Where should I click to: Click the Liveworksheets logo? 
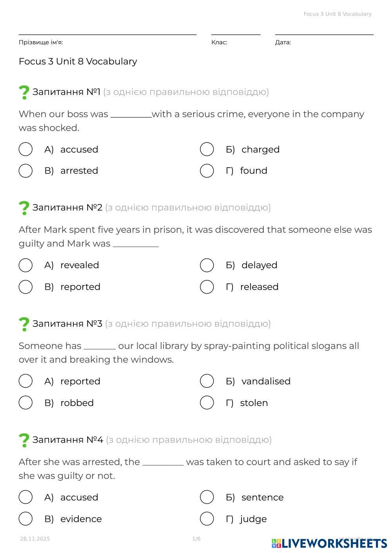329,543
